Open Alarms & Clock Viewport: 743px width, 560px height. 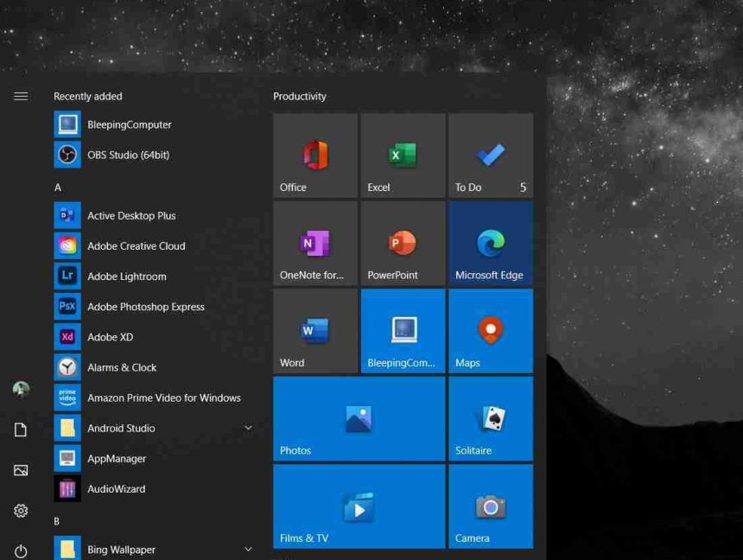tap(154, 367)
